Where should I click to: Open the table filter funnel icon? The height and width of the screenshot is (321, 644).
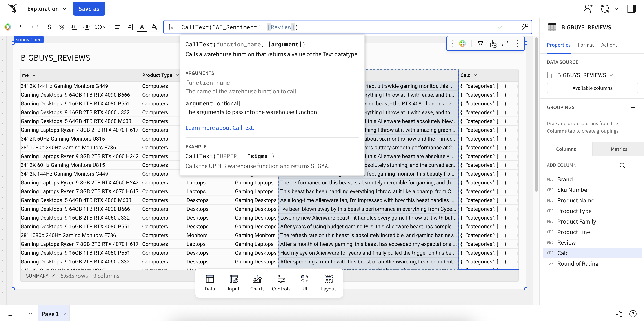tap(480, 43)
